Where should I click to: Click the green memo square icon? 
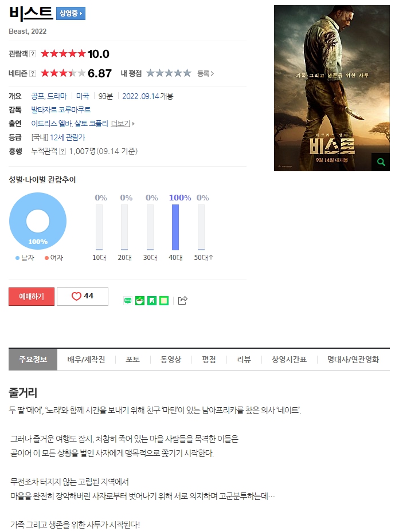(164, 301)
